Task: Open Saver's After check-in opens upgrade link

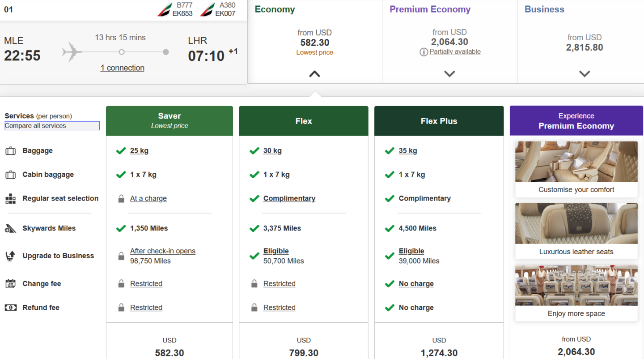Action: coord(163,251)
